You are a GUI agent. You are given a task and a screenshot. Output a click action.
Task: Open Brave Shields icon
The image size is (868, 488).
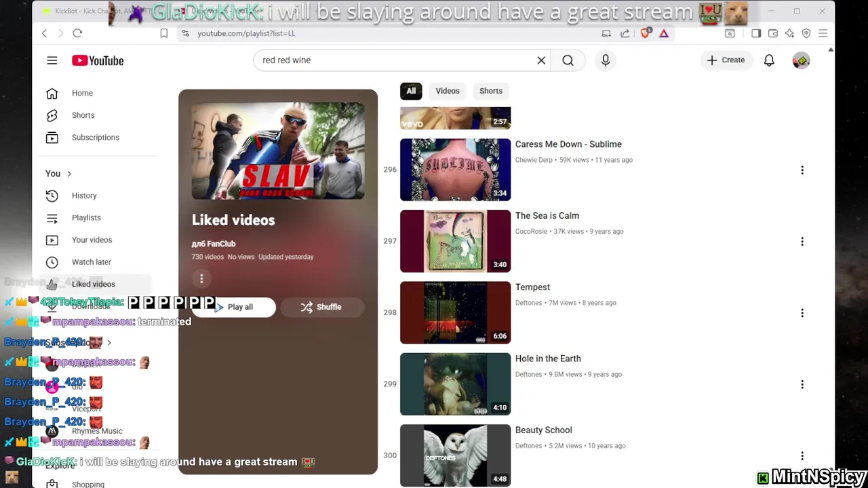(x=646, y=33)
